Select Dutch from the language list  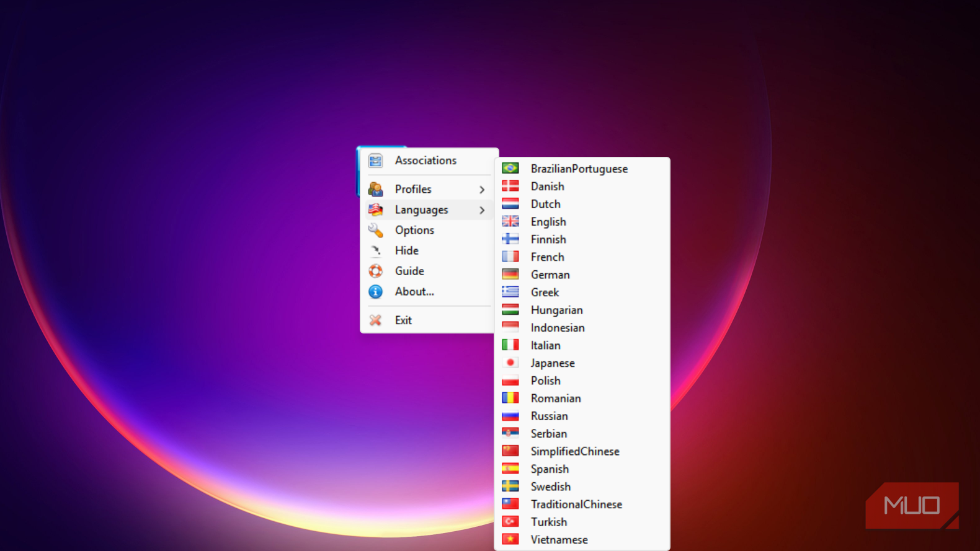(582, 204)
